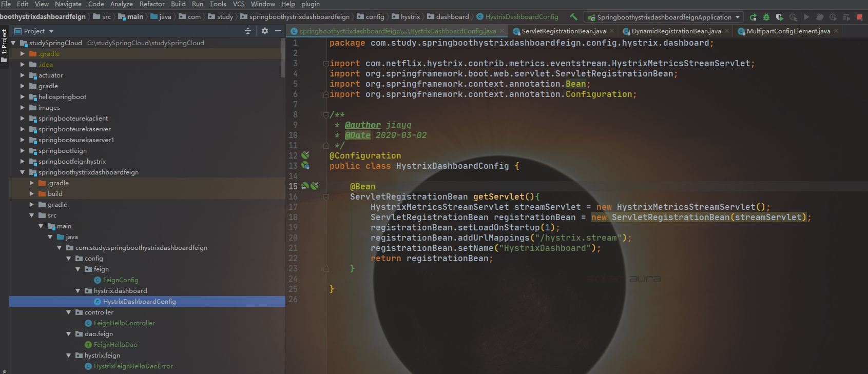The image size is (868, 374).
Task: Click the Build project hammer icon
Action: pos(573,17)
